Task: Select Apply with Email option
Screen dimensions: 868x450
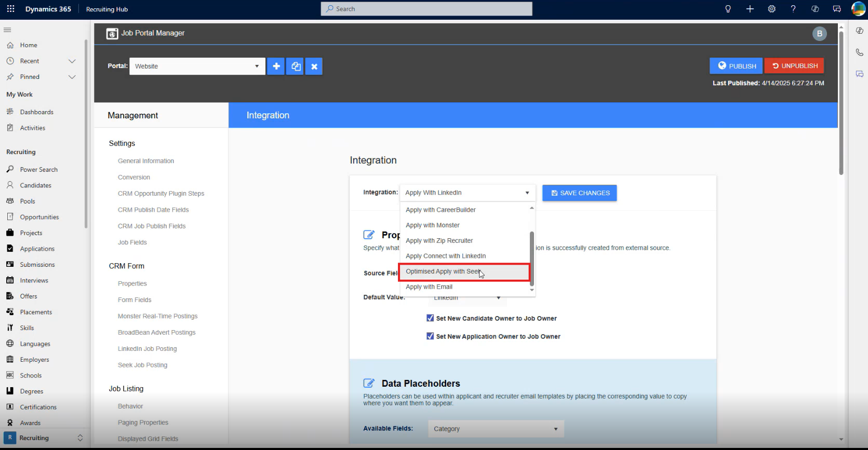Action: (x=465, y=287)
